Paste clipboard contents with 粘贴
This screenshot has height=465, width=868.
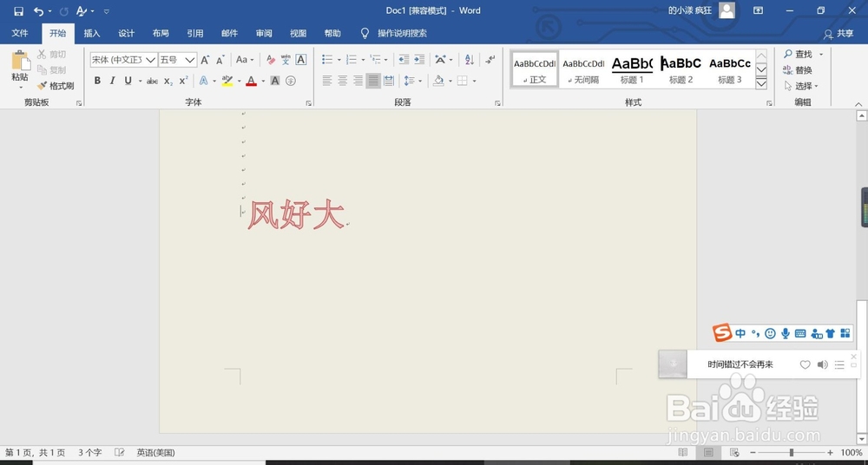21,67
